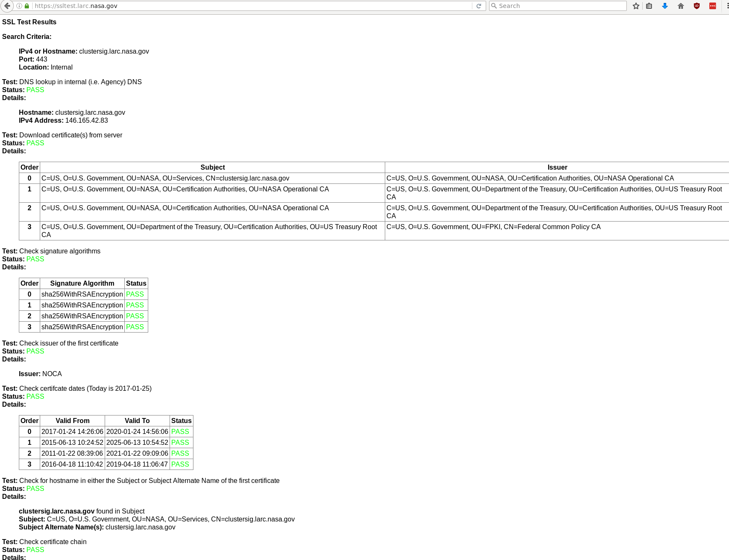Open the browser hamburger menu
The width and height of the screenshot is (729, 560).
coord(727,6)
